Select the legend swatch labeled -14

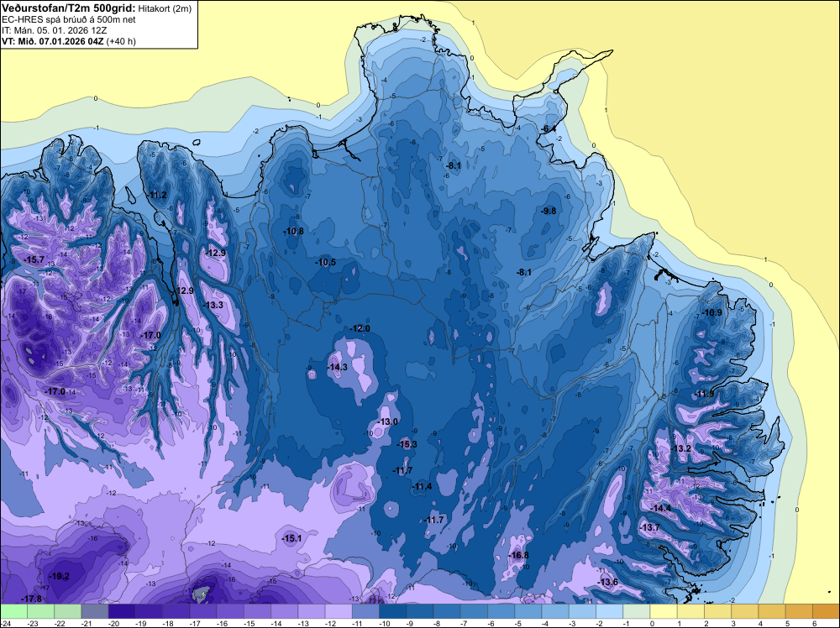(x=285, y=611)
